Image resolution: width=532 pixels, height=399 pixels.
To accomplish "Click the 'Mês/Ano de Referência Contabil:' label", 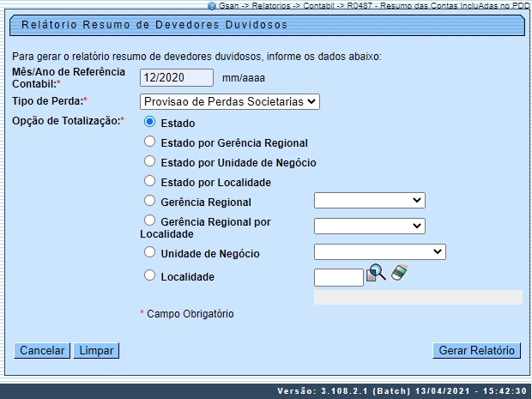I will [x=69, y=78].
